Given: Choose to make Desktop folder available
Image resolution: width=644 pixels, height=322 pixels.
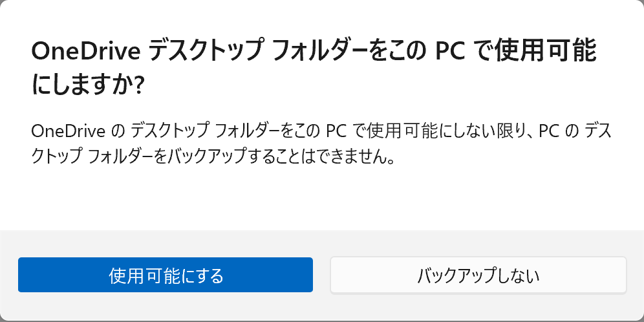Looking at the screenshot, I should point(166,275).
